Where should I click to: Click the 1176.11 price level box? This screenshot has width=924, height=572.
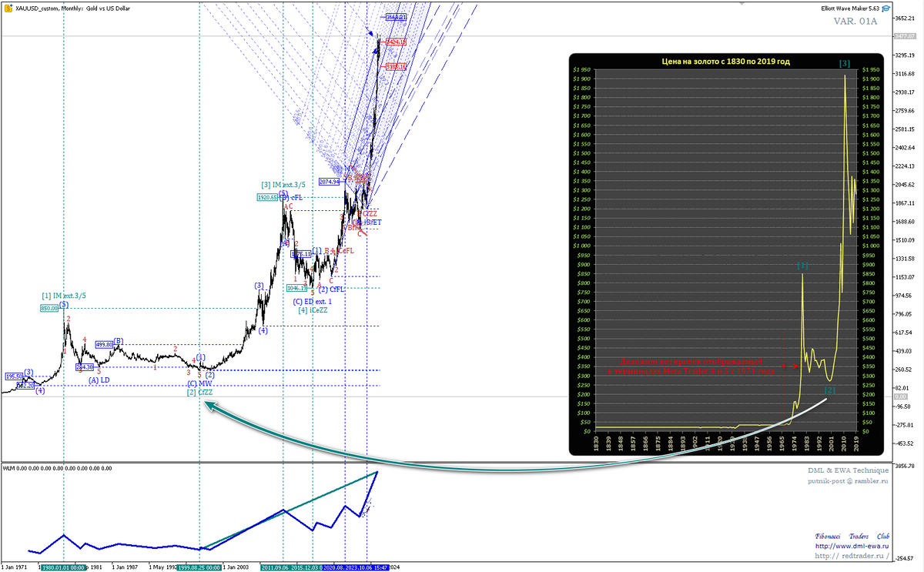tap(300, 254)
